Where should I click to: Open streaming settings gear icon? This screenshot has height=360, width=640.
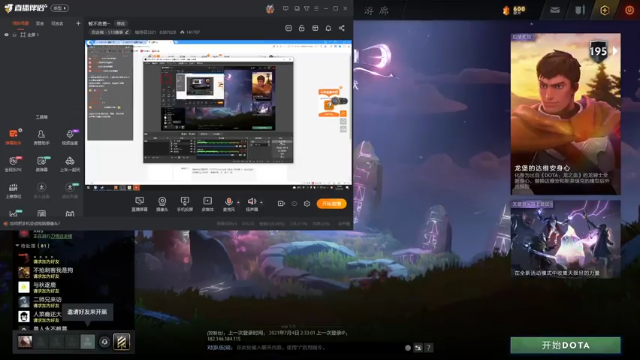coord(307,203)
